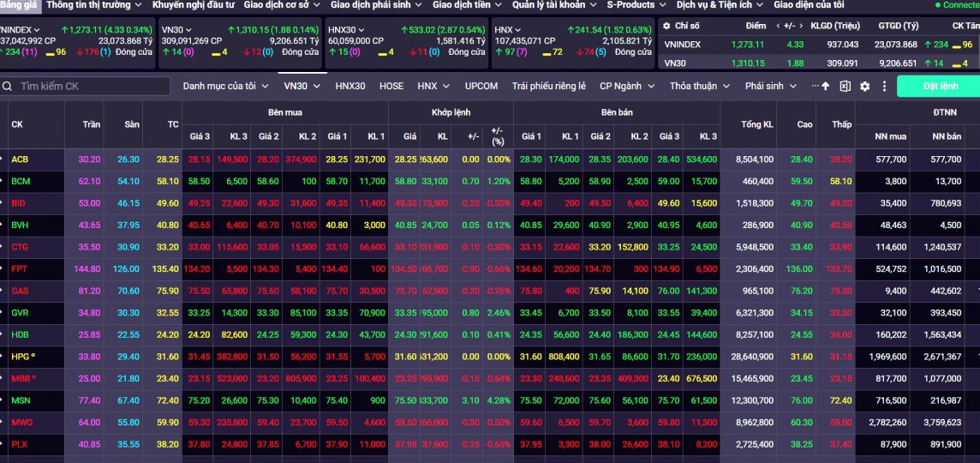This screenshot has width=980, height=463.
Task: Open the Thỏa thuận dropdown
Action: [x=698, y=86]
